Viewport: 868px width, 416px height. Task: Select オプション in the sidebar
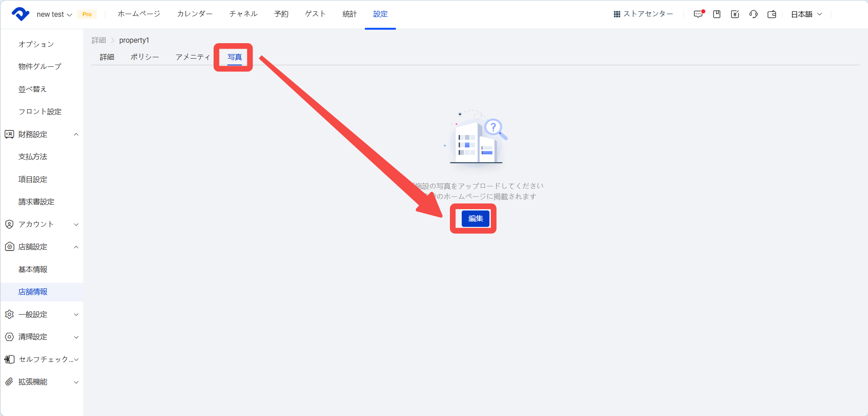(36, 44)
